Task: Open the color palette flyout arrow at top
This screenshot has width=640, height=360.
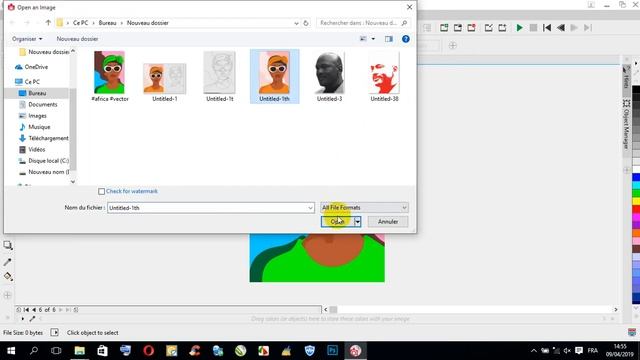Action: click(x=636, y=63)
